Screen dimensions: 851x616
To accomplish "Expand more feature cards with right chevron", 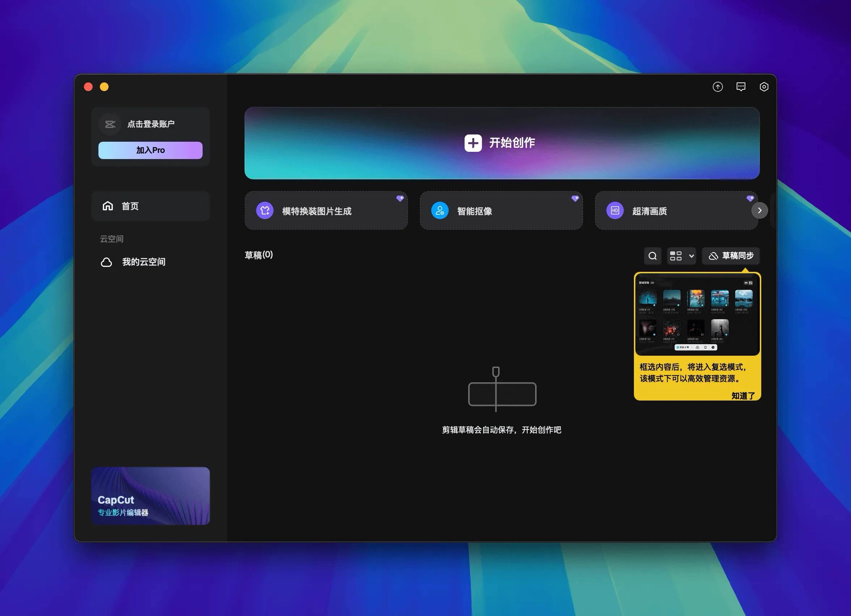I will point(759,210).
